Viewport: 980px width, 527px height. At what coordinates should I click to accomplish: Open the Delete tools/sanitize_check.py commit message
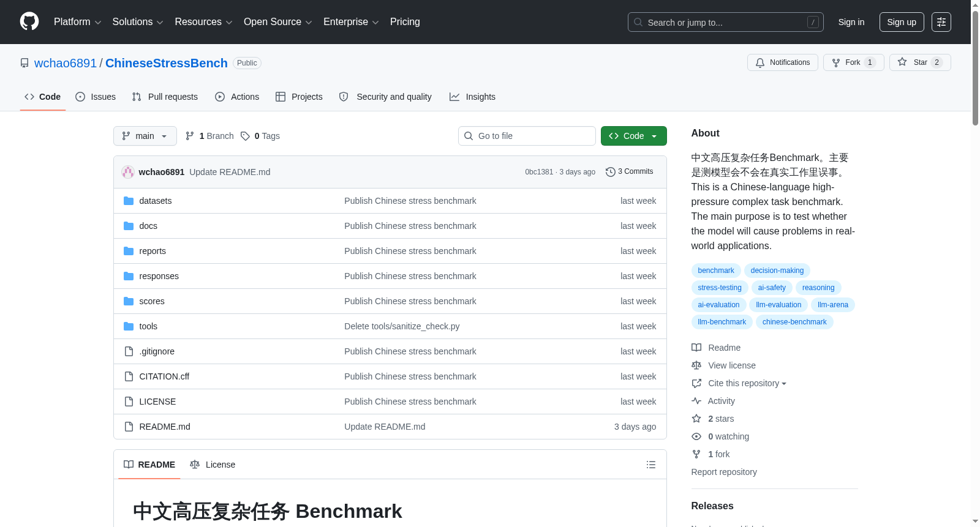(402, 326)
